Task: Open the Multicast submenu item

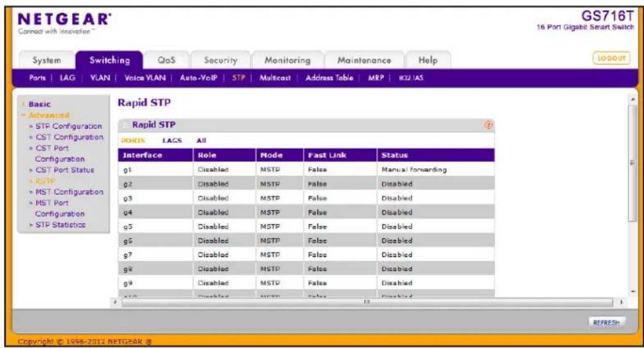Action: [275, 78]
